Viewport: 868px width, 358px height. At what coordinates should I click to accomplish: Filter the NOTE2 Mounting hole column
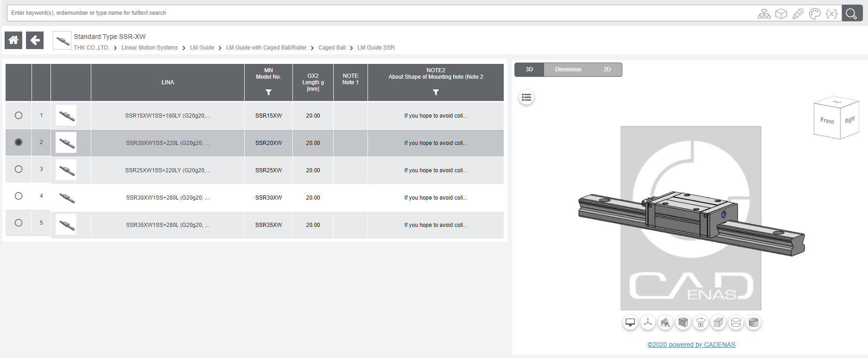(x=436, y=92)
